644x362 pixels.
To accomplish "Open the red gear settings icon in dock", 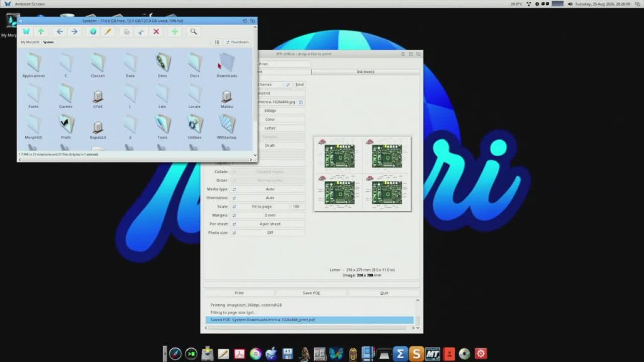I will (x=480, y=354).
